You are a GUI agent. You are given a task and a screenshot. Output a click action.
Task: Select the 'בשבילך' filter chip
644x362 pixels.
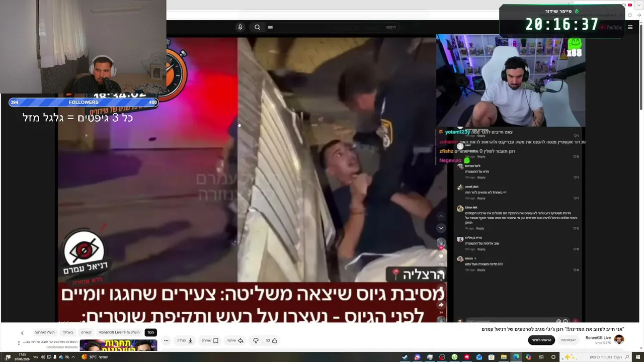[68, 332]
